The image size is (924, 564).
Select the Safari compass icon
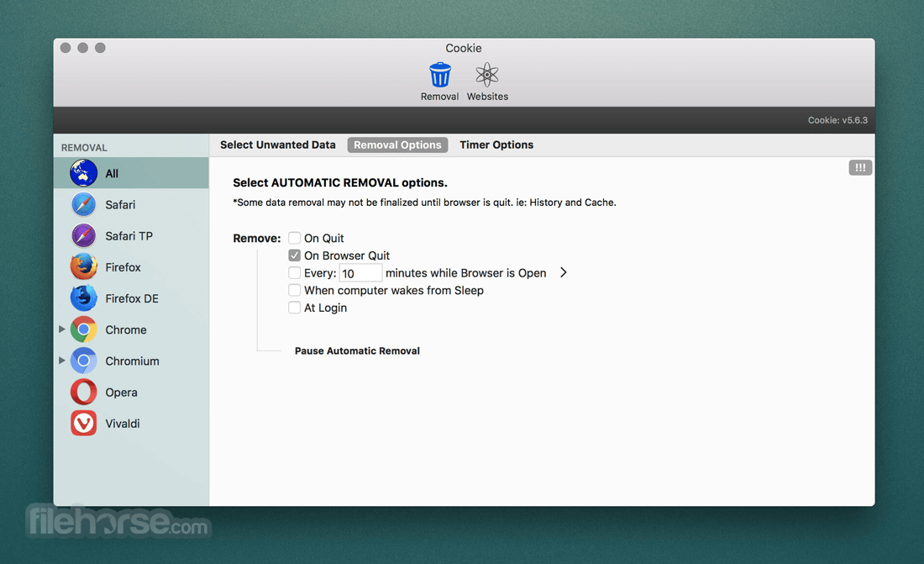coord(84,204)
